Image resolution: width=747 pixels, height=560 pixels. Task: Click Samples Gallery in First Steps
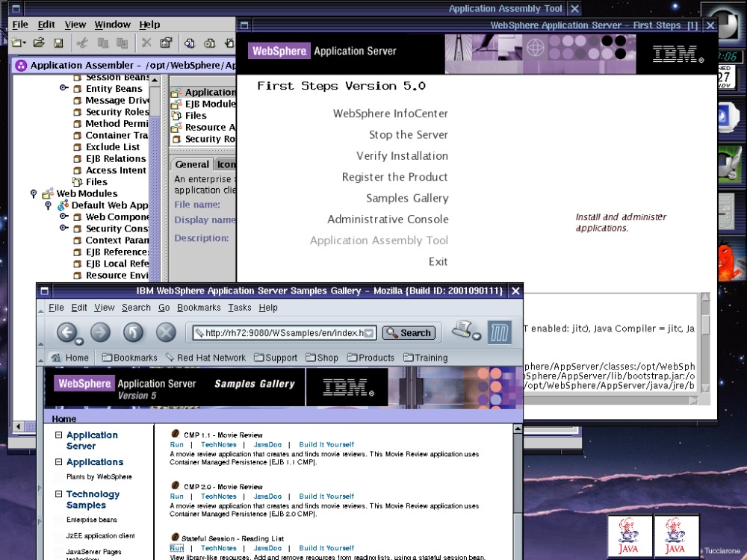pyautogui.click(x=407, y=198)
